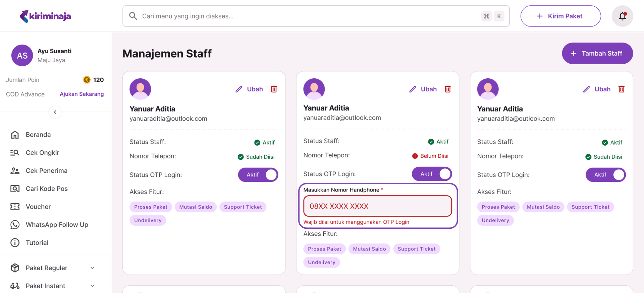Click the points coin icon
The height and width of the screenshot is (293, 644).
(87, 80)
